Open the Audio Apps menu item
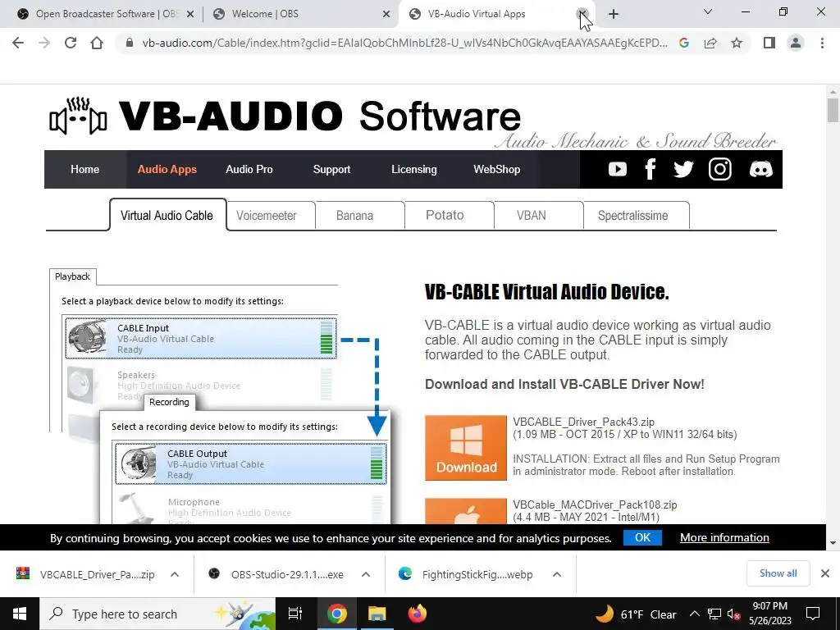The height and width of the screenshot is (630, 840). click(167, 169)
